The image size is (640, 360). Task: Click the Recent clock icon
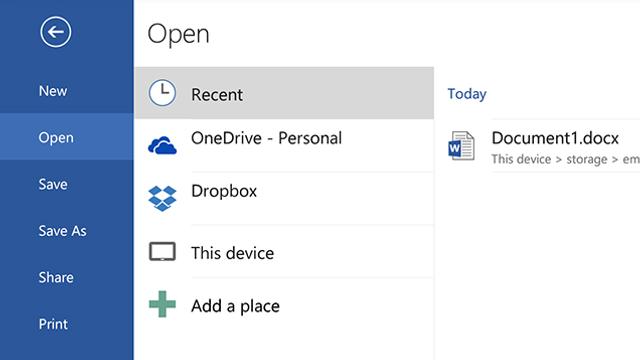tap(162, 93)
